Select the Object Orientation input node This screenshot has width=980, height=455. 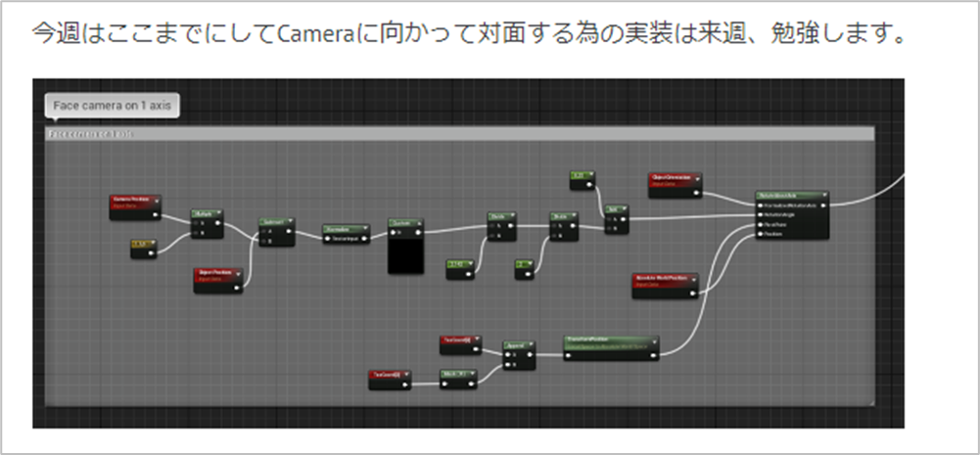[x=675, y=186]
